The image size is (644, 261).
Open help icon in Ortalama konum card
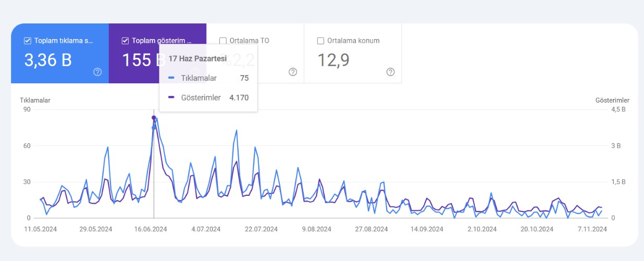(x=390, y=72)
